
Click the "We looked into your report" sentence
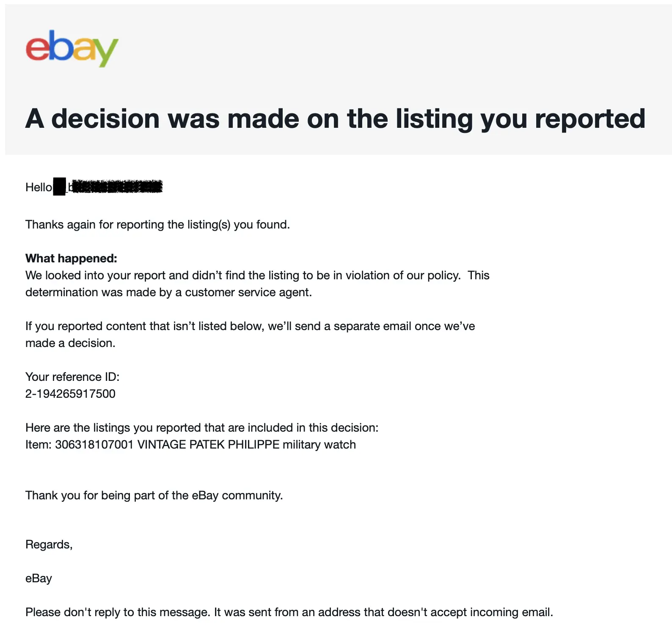tap(242, 275)
